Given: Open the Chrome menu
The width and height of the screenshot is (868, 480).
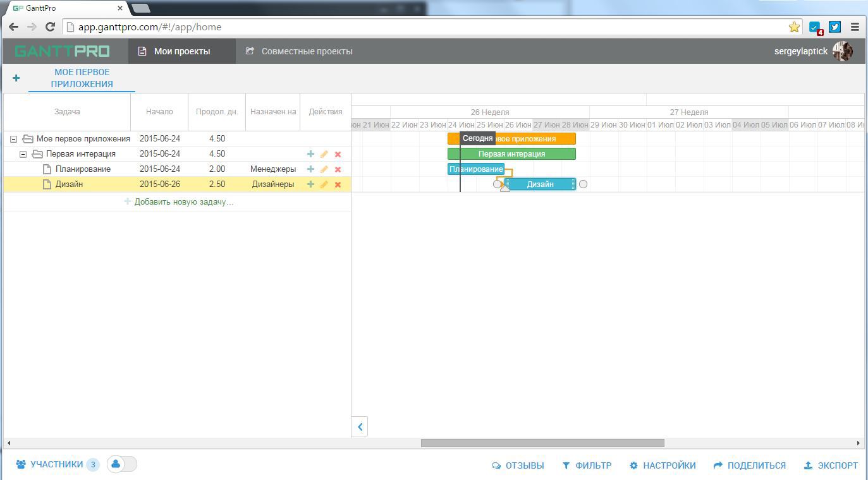Looking at the screenshot, I should click(x=855, y=27).
